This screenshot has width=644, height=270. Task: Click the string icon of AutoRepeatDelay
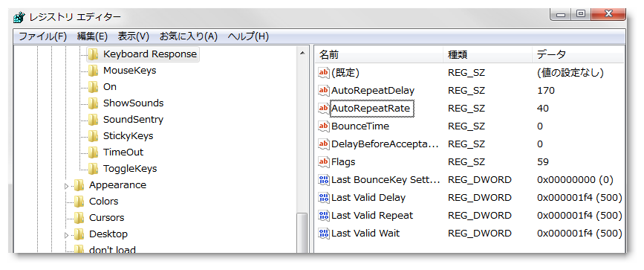coord(324,91)
